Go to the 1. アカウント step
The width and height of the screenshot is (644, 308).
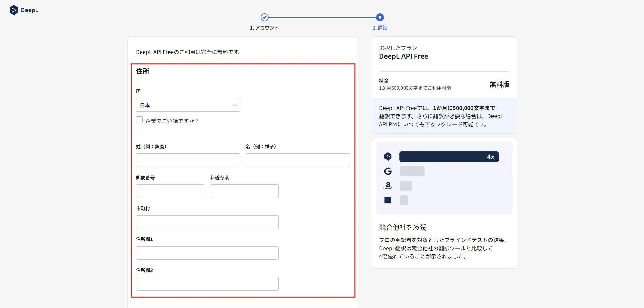coord(264,28)
